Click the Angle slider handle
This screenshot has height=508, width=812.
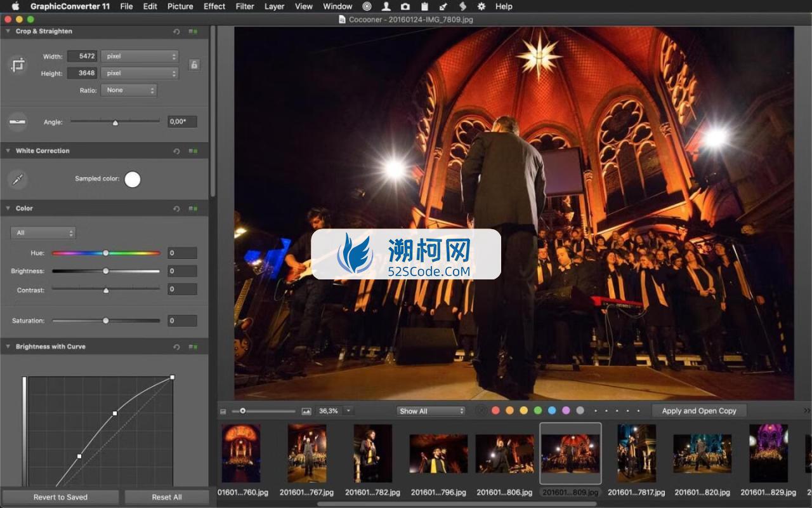tap(115, 123)
